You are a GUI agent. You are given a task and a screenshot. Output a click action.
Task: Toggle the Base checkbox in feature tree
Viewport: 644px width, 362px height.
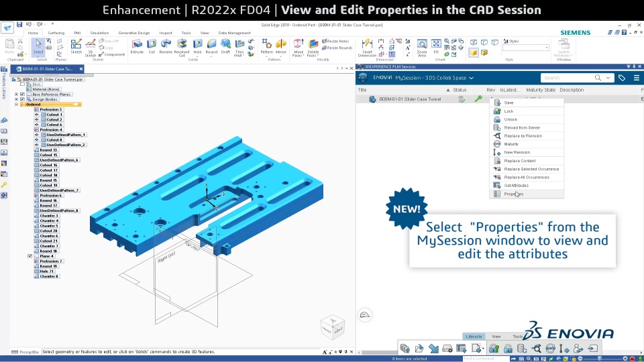click(23, 84)
